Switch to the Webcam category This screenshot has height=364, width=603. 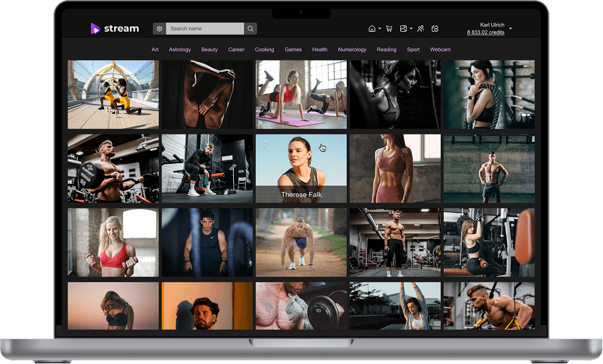coord(440,50)
